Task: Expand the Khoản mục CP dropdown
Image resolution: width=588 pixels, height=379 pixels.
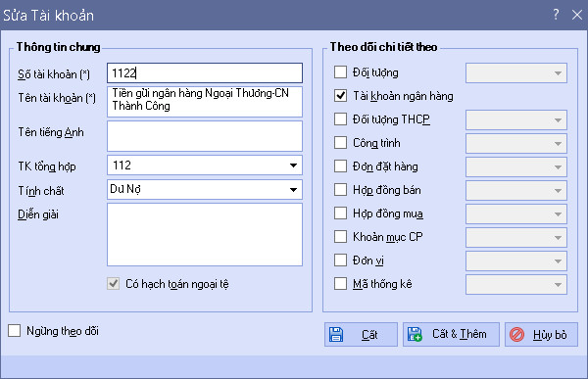Action: pyautogui.click(x=516, y=237)
